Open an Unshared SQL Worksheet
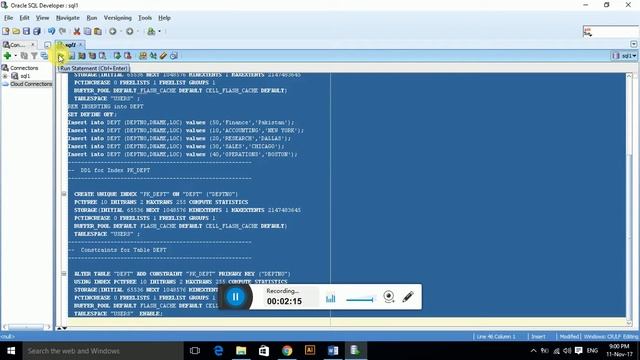The height and width of the screenshot is (360, 640). coord(143,56)
